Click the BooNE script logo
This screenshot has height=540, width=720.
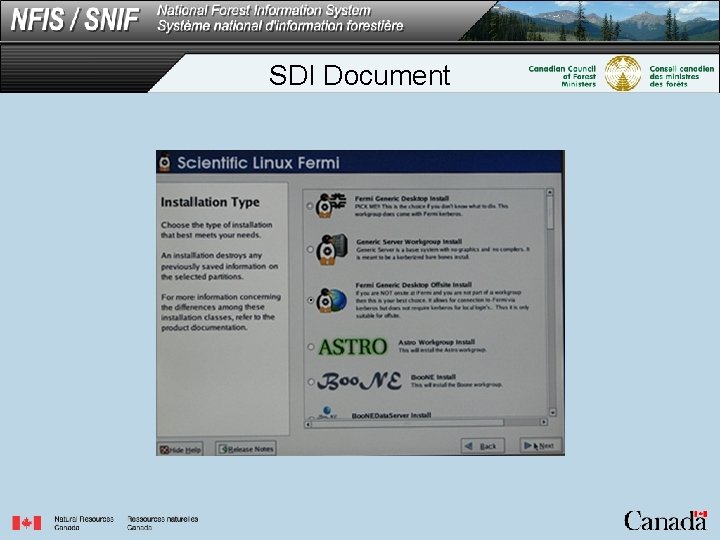pos(360,381)
